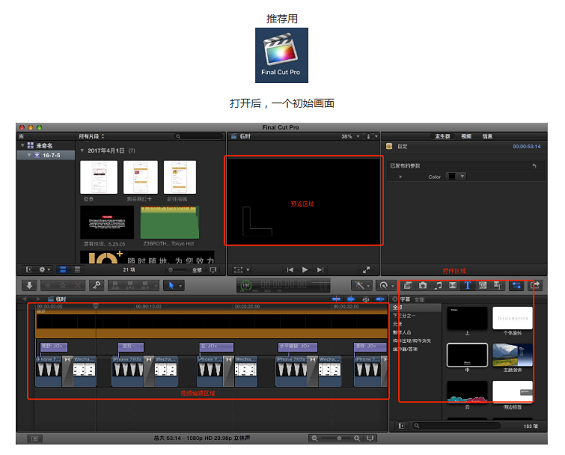
Task: Play the viewer video
Action: [305, 269]
